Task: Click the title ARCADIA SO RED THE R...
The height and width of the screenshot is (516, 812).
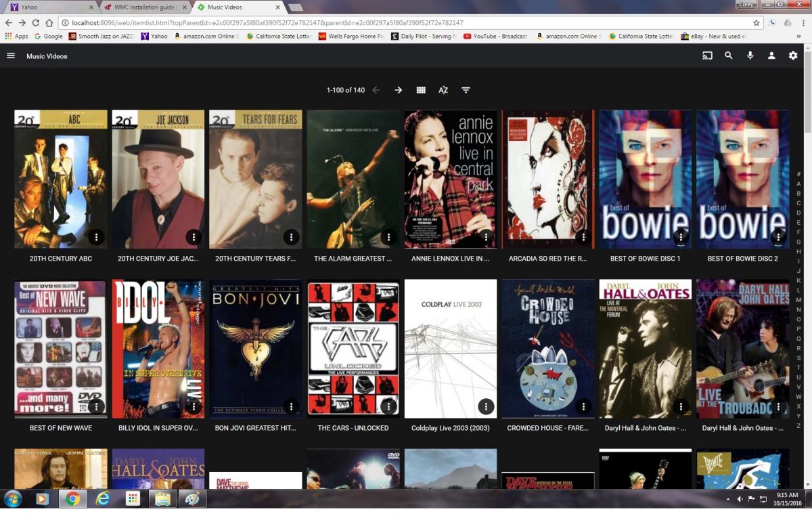Action: coord(548,259)
